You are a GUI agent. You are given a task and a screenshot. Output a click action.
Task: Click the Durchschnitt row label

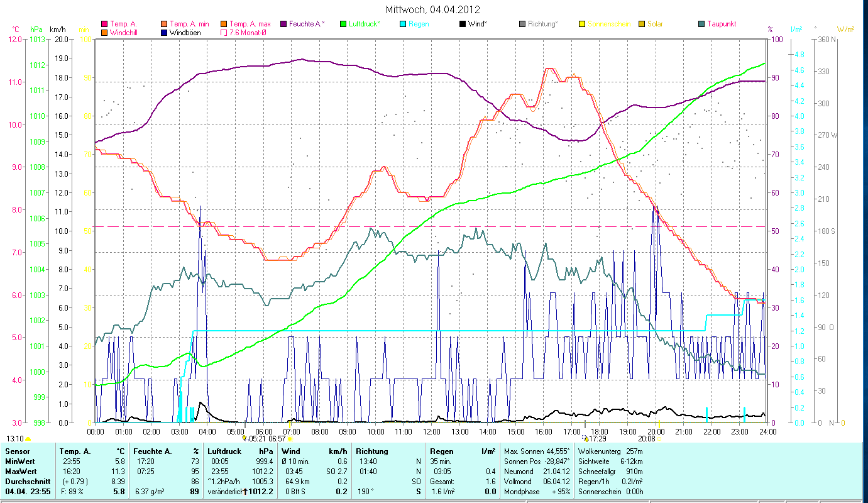[x=26, y=482]
